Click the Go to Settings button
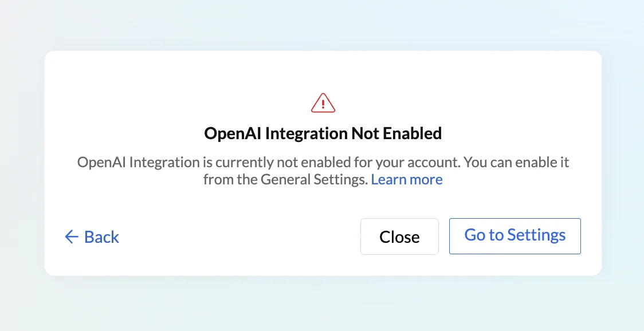This screenshot has height=331, width=644. click(515, 236)
